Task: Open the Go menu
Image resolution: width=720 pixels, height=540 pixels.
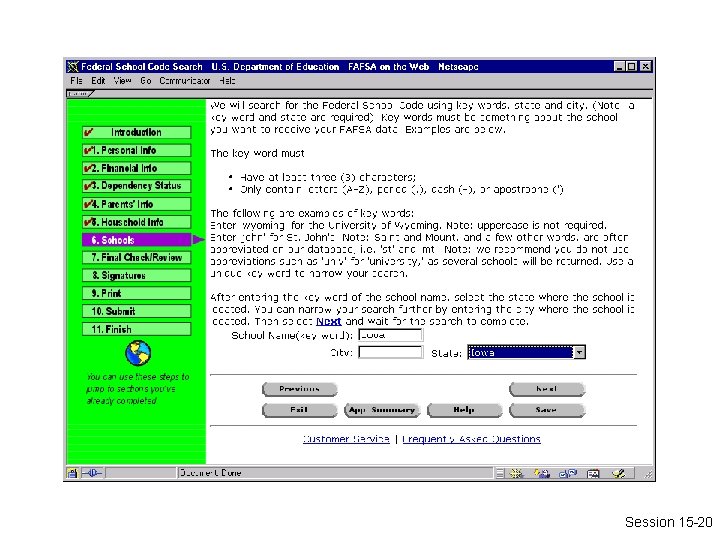Action: click(x=146, y=81)
